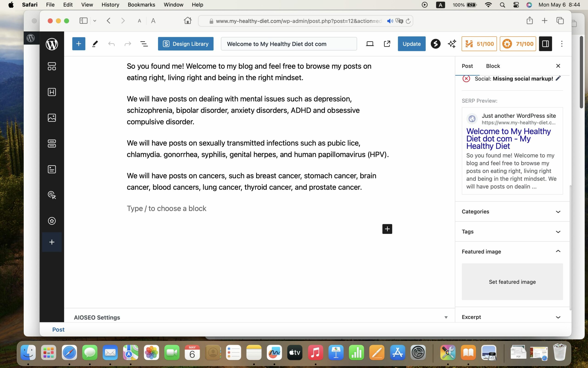
Task: Expand the Excerpt panel
Action: tap(512, 317)
